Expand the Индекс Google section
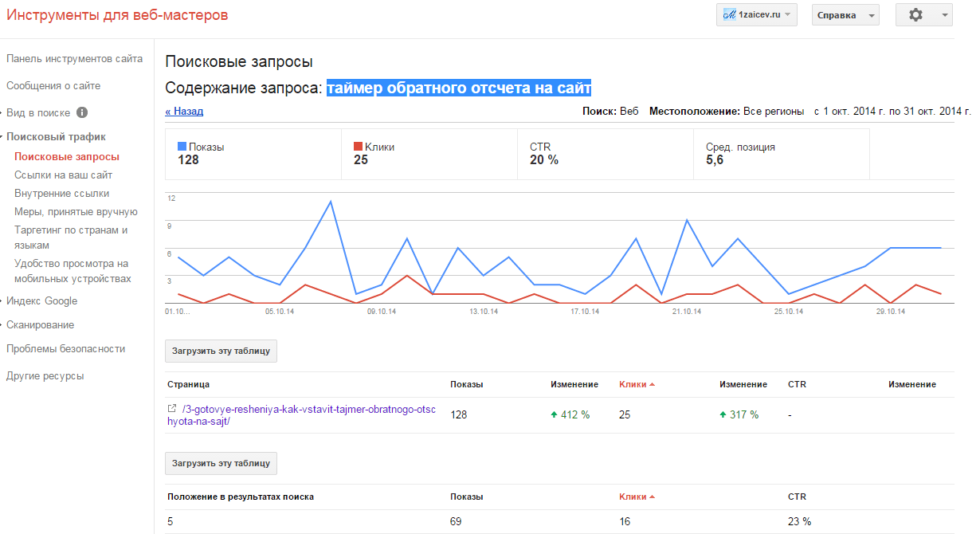The height and width of the screenshot is (534, 980). pos(41,301)
